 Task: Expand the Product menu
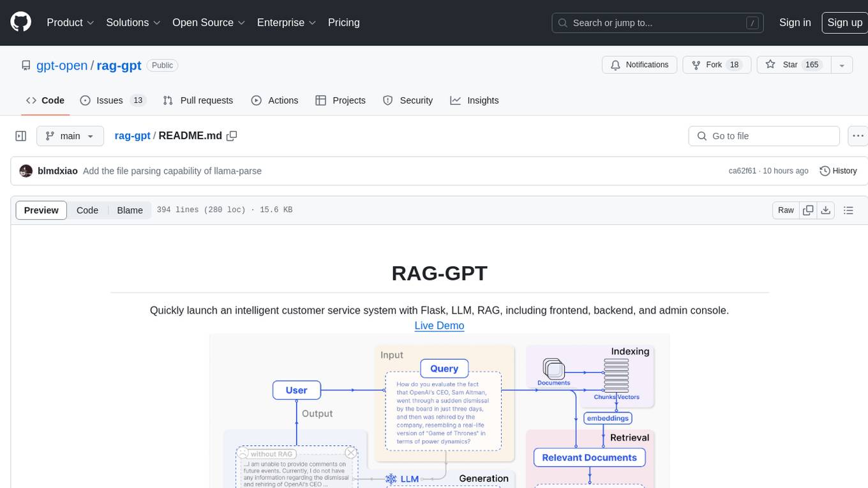pos(70,22)
